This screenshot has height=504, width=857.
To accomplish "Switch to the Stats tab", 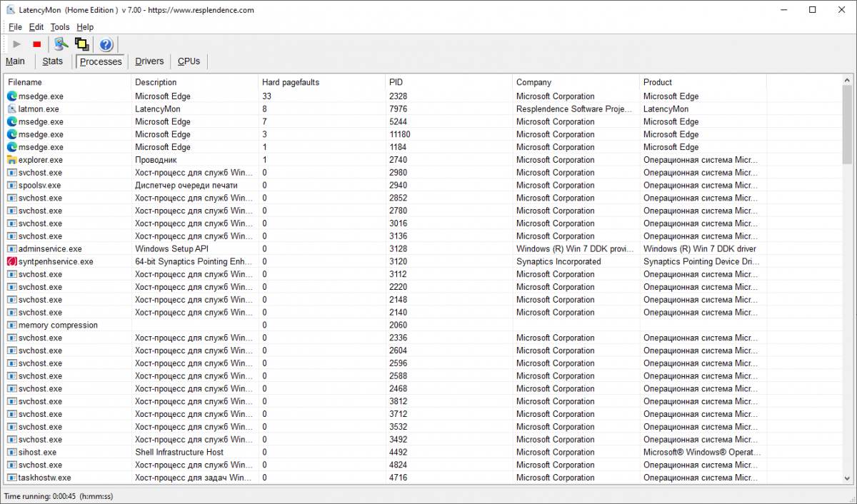I will pos(53,61).
